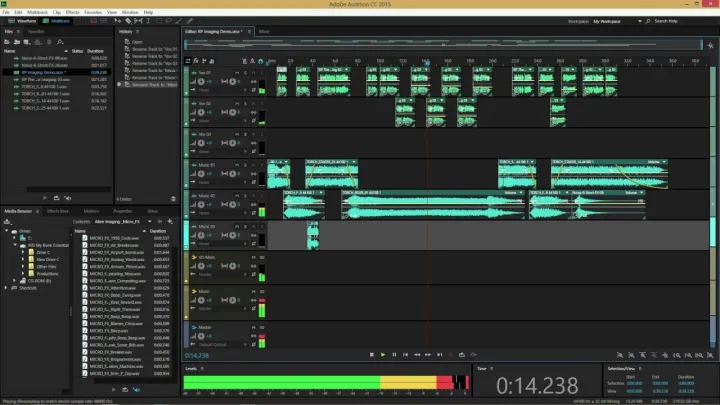The height and width of the screenshot is (405, 720).
Task: Open the Contents path dropdown in Media Browser
Action: click(150, 221)
